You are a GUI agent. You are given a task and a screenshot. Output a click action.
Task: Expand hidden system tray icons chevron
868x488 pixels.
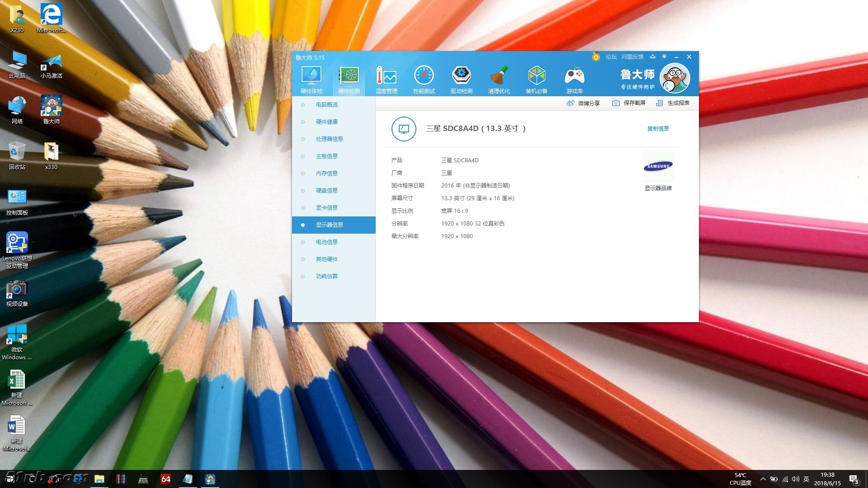tap(763, 479)
